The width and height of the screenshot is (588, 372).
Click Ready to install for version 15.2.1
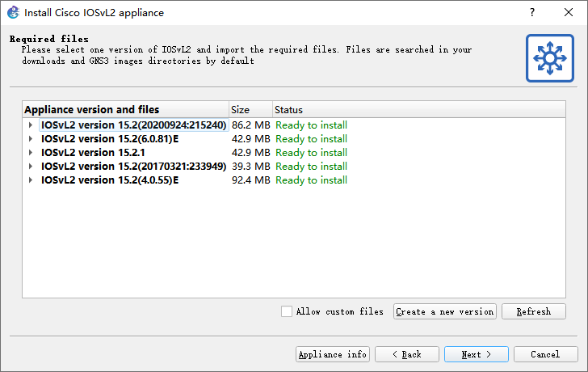coord(311,152)
